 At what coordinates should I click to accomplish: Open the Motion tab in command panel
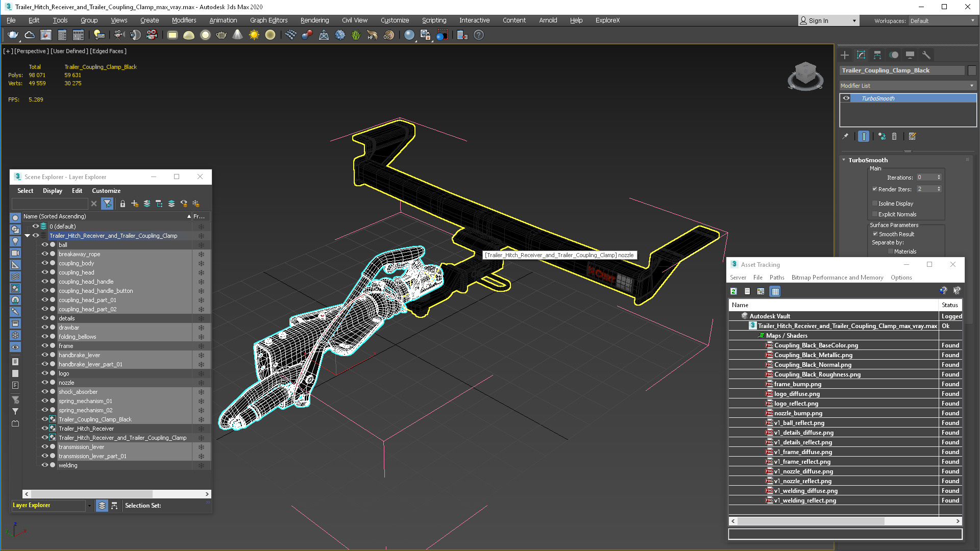click(894, 55)
